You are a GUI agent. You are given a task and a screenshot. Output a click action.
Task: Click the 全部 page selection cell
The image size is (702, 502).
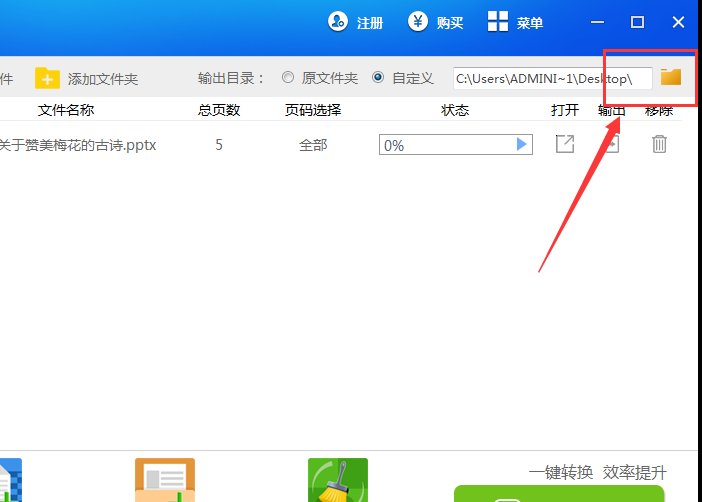click(313, 145)
